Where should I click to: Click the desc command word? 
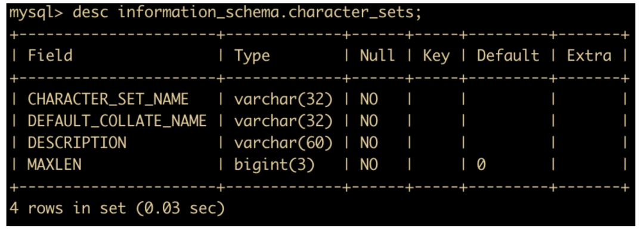[91, 13]
